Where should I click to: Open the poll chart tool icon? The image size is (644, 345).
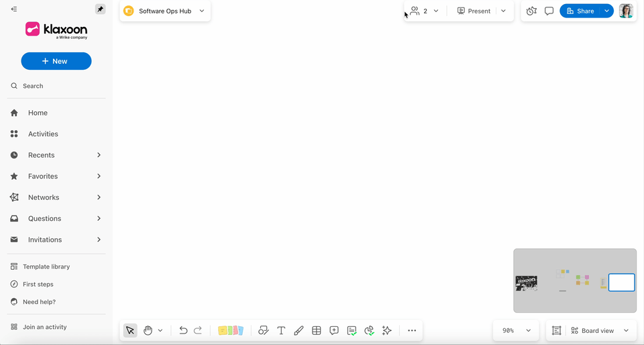tap(369, 331)
